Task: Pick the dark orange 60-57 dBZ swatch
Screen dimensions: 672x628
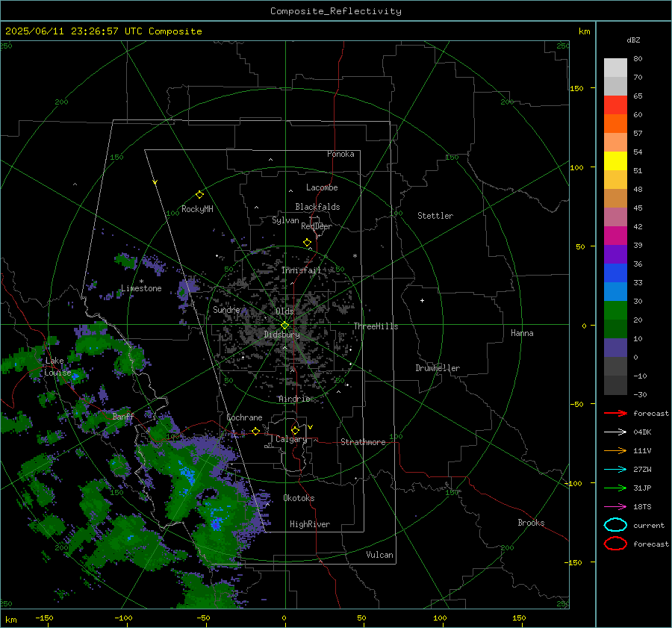Action: (615, 124)
